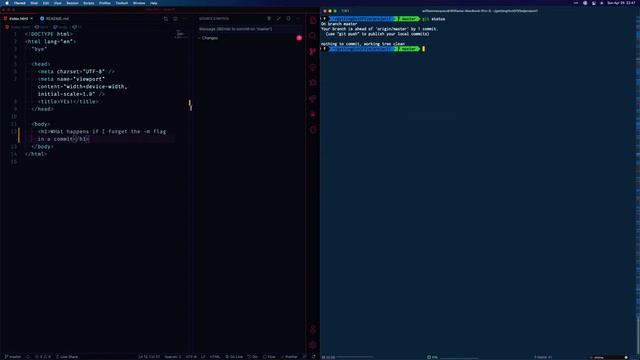The image size is (640, 360).
Task: Close the index.html editor tab
Action: [x=31, y=18]
